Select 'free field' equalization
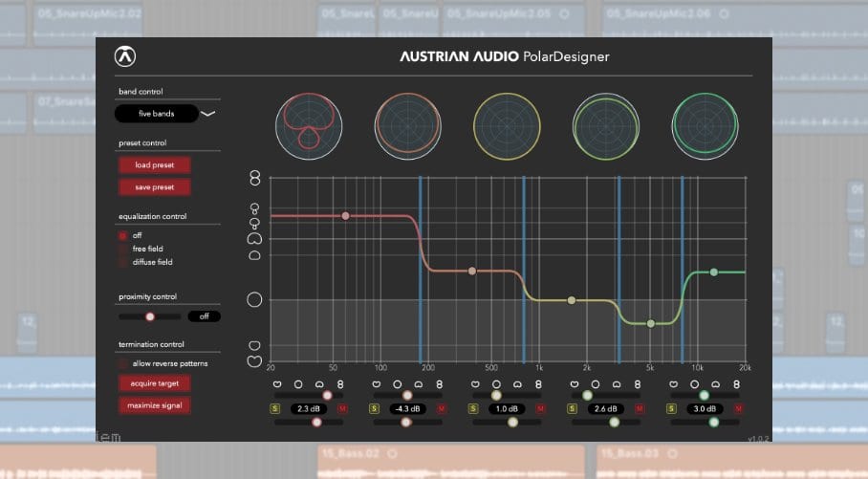 tap(123, 250)
